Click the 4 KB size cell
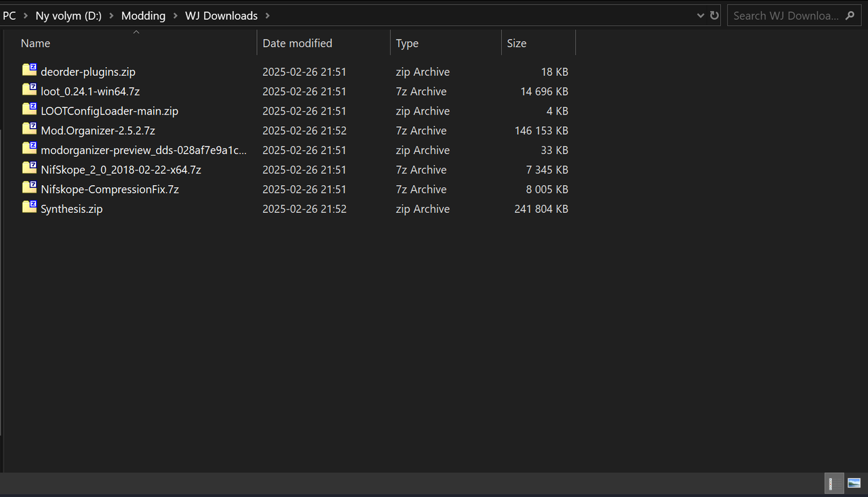 pos(557,111)
